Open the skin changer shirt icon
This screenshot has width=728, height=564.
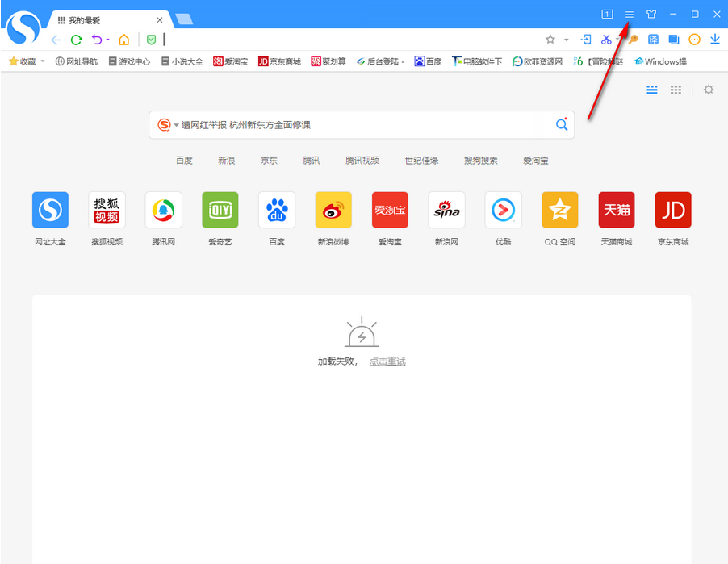(651, 15)
